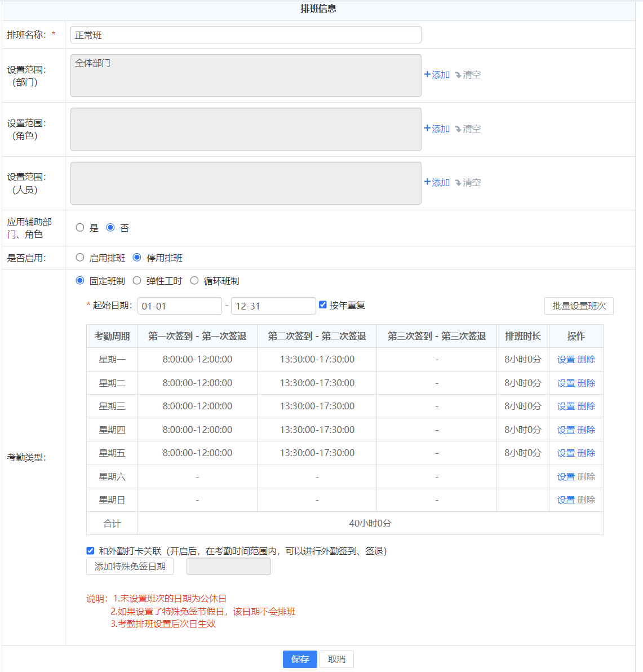643x672 pixels.
Task: Click into the 排班名称 text field
Action: pyautogui.click(x=246, y=35)
